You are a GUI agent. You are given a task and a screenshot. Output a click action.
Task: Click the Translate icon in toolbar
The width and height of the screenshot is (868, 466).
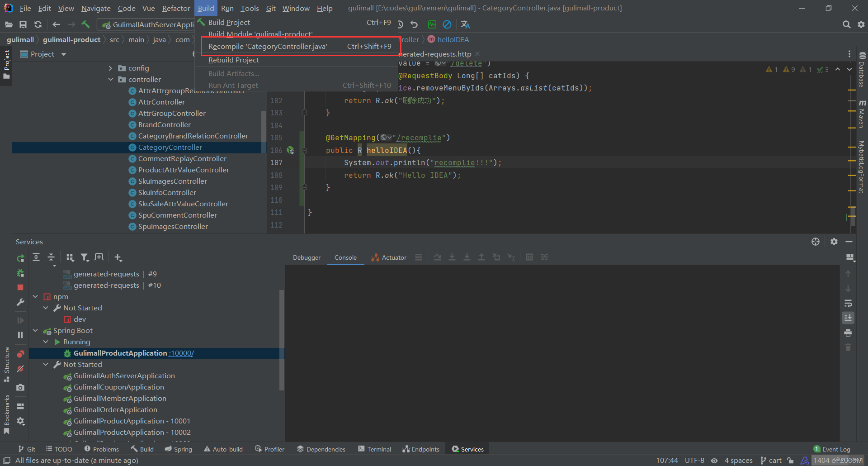(x=465, y=24)
